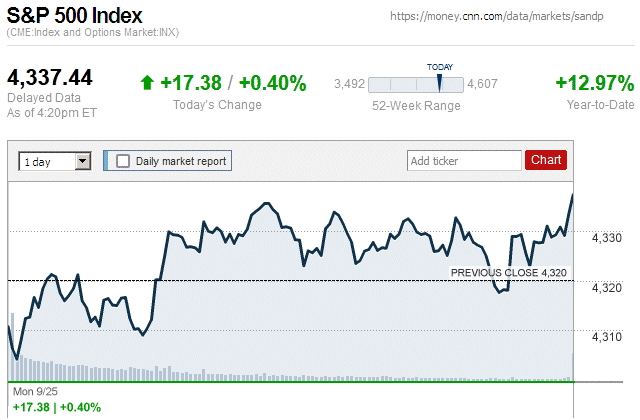Click the green up arrow icon

coord(147,83)
